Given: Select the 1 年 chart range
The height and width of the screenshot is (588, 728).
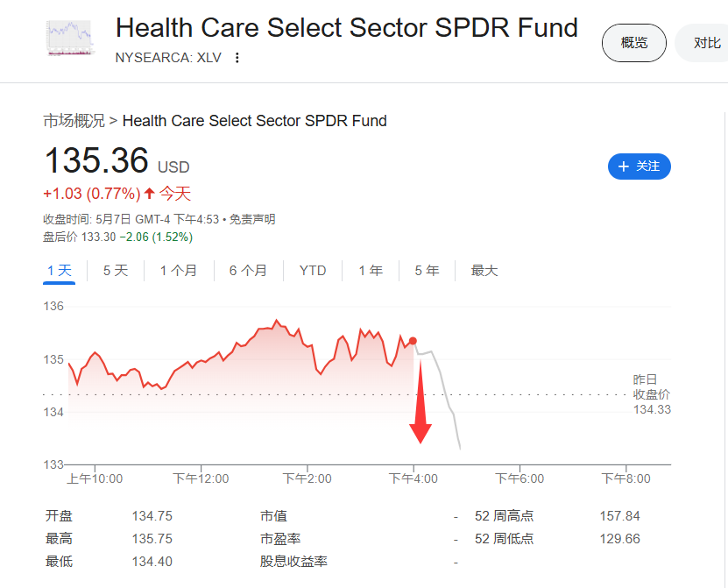Looking at the screenshot, I should click(371, 270).
